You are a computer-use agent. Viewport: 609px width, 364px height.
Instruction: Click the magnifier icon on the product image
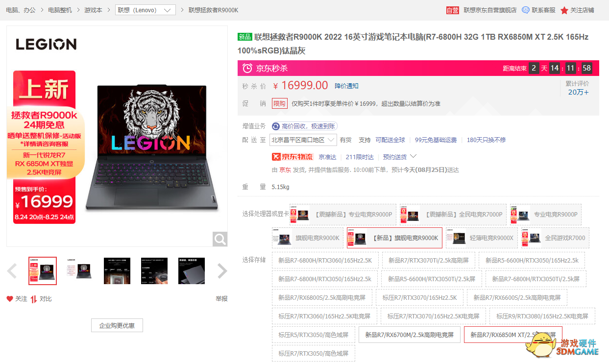[x=219, y=239]
